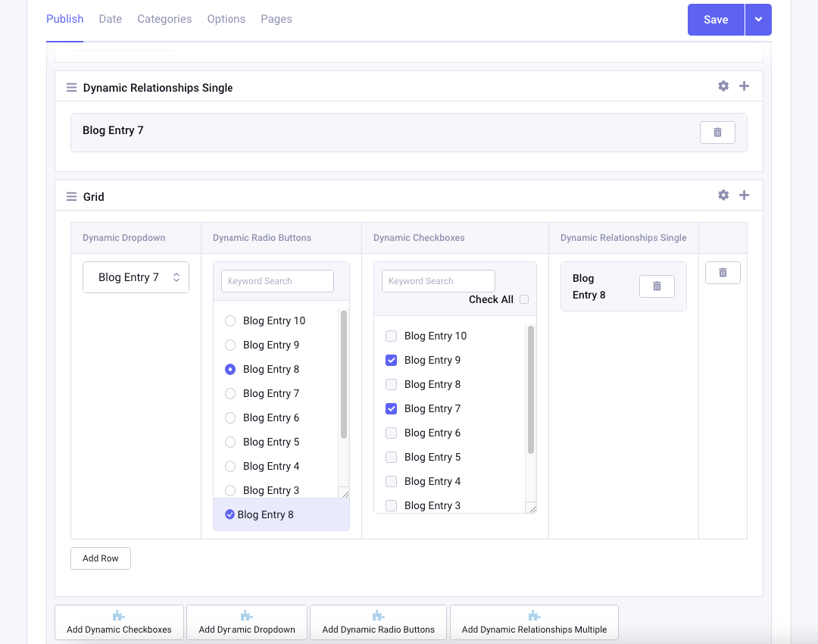The image size is (818, 644).
Task: Click the Save button
Action: (x=716, y=20)
